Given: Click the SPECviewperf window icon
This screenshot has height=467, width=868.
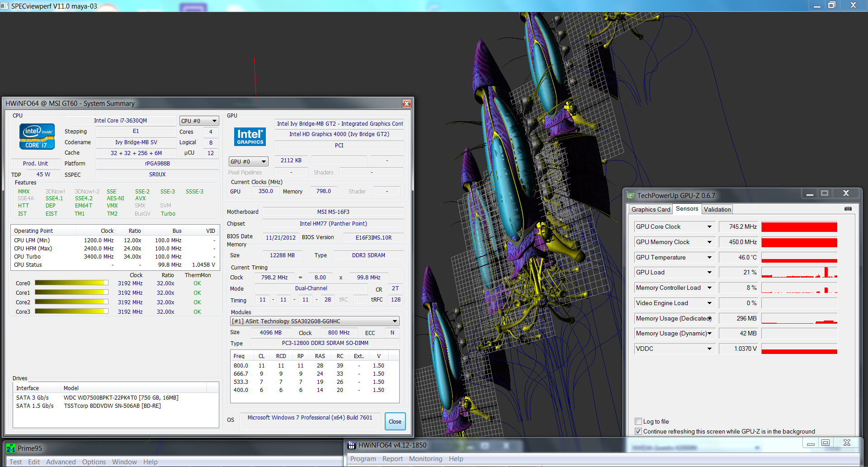Looking at the screenshot, I should 5,6.
